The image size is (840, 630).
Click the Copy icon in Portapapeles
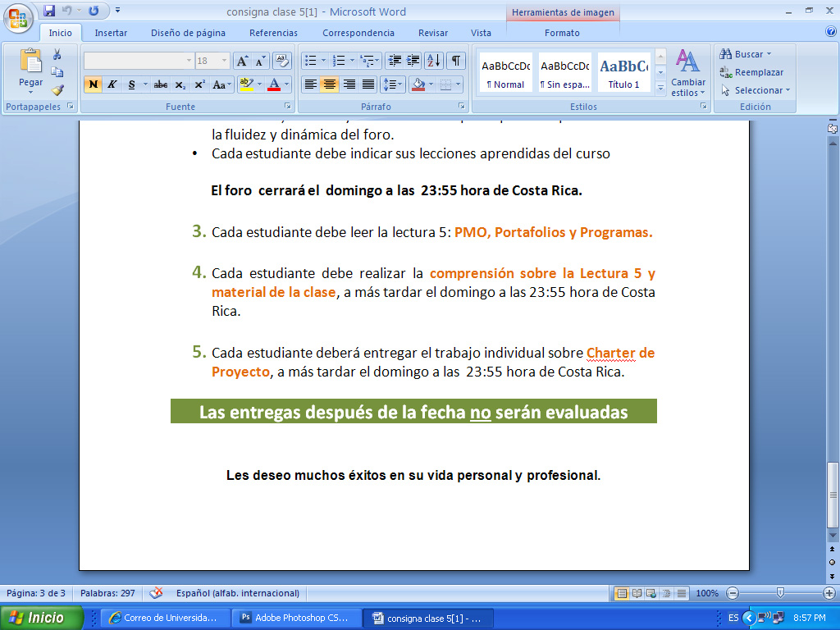[57, 72]
